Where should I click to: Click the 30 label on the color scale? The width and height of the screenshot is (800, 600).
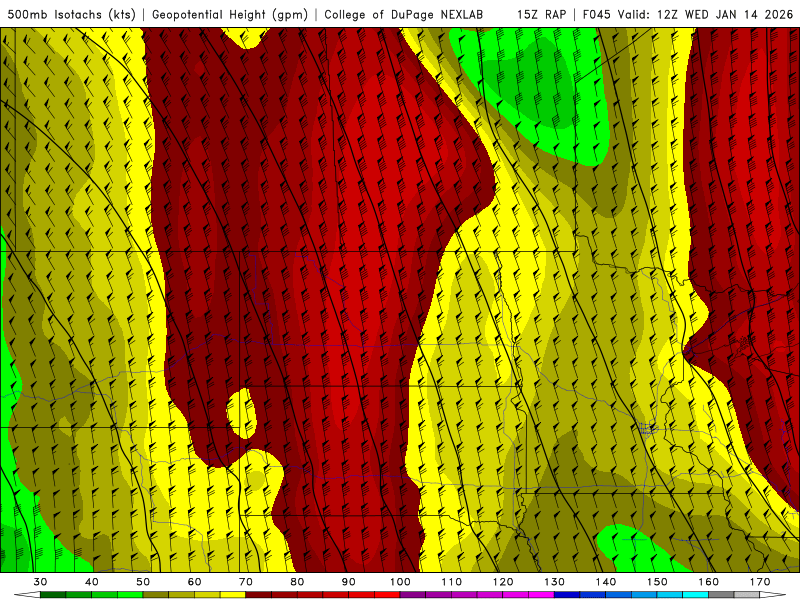(x=40, y=582)
